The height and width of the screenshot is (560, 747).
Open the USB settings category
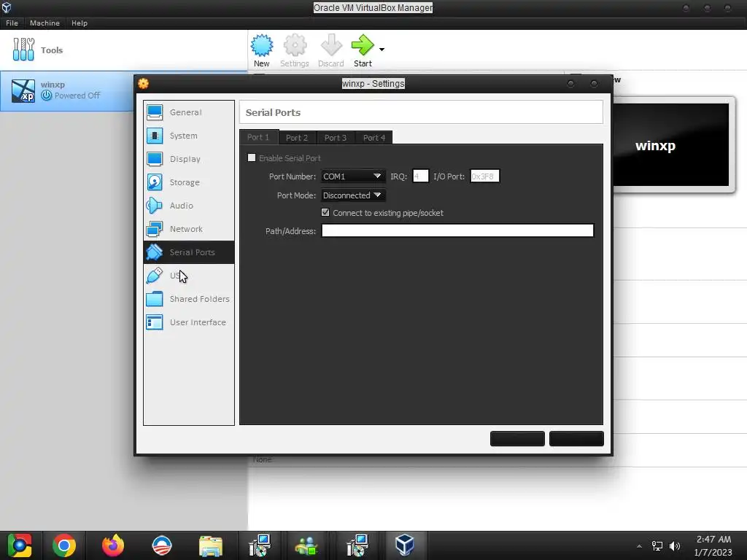tap(189, 276)
